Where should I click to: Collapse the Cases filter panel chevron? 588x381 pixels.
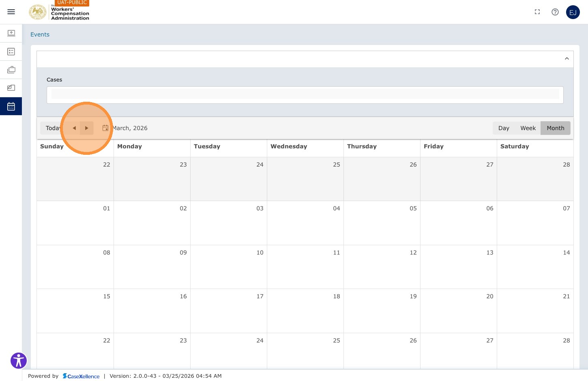[567, 59]
